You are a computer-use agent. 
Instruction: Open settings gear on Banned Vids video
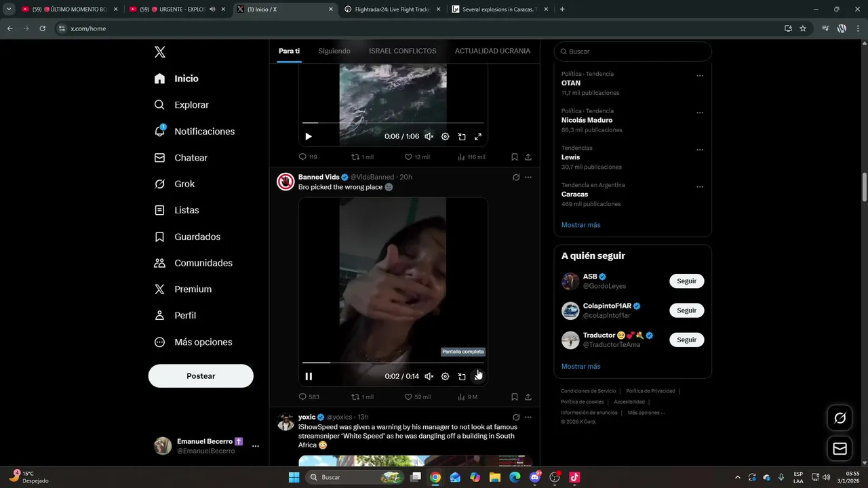(x=446, y=376)
